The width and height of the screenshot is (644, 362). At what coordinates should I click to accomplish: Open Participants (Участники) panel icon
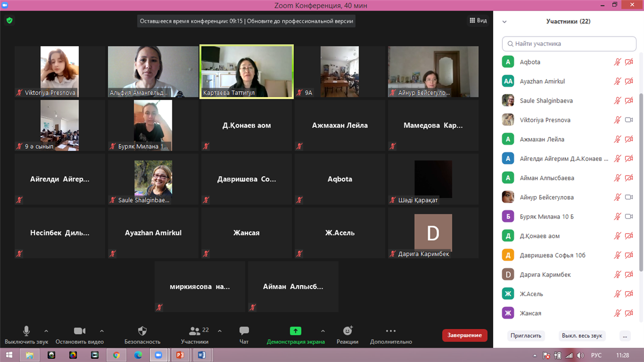(x=194, y=331)
